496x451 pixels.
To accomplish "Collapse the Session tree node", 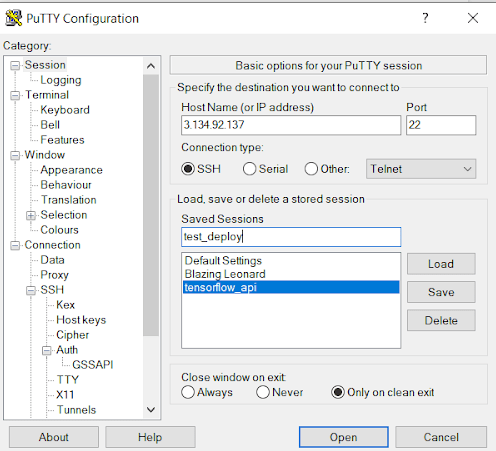I will click(x=15, y=65).
